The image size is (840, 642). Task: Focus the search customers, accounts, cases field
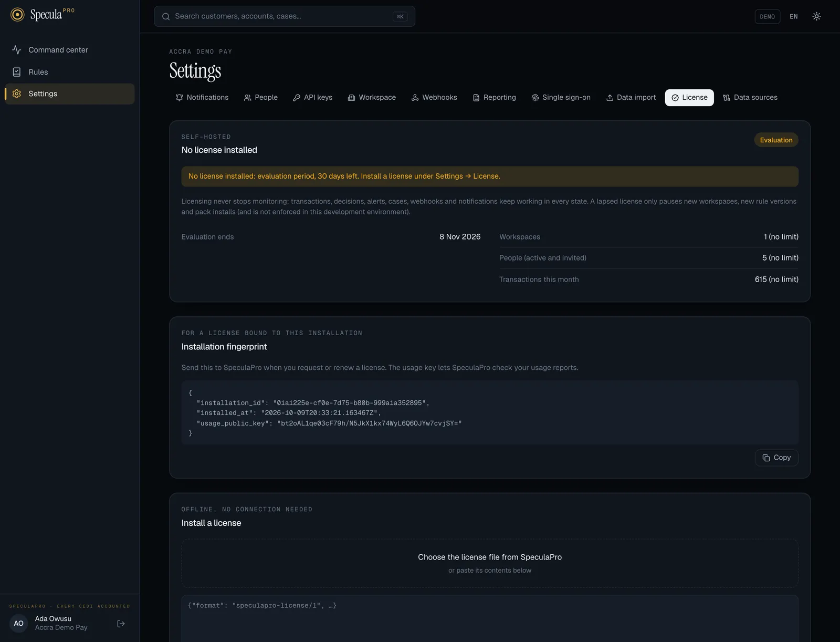tap(285, 16)
